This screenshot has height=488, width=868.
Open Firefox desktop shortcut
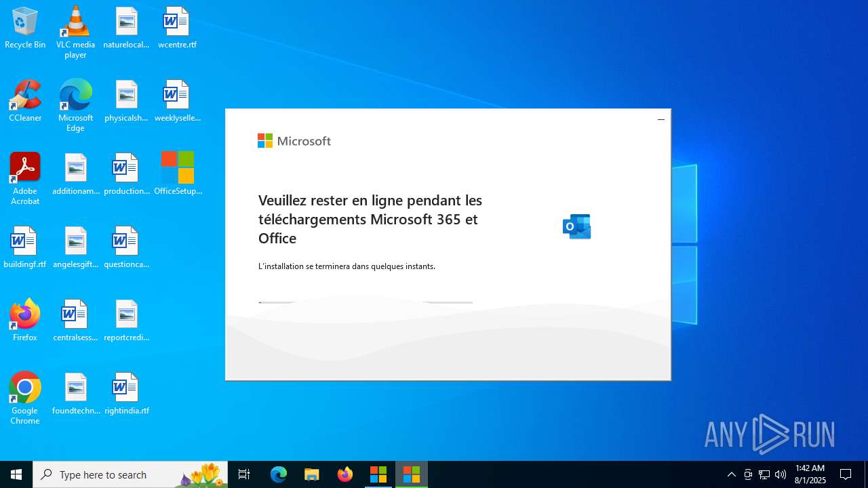point(25,321)
